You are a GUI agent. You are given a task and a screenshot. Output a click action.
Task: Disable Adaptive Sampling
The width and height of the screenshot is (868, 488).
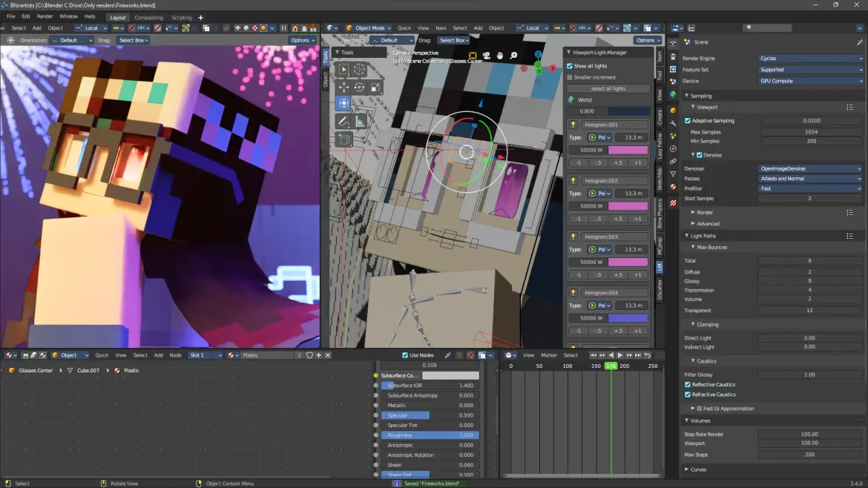click(686, 120)
